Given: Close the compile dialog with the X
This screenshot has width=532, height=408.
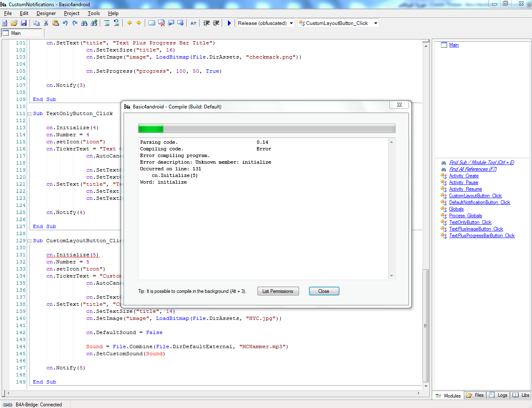Looking at the screenshot, I should pos(399,105).
